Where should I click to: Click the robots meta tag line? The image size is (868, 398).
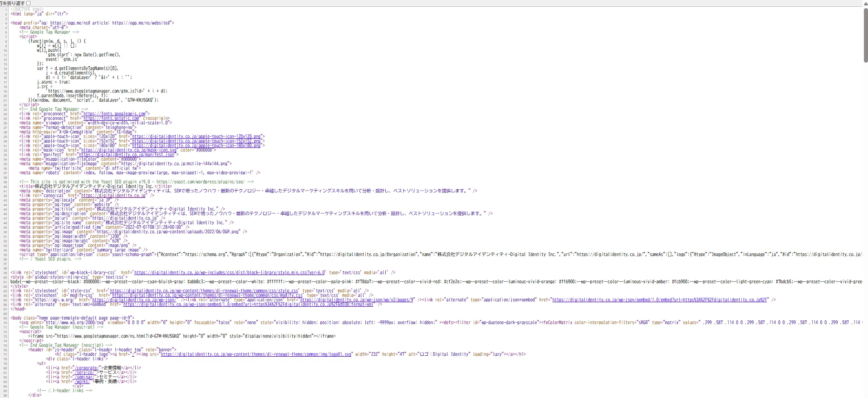click(x=140, y=173)
